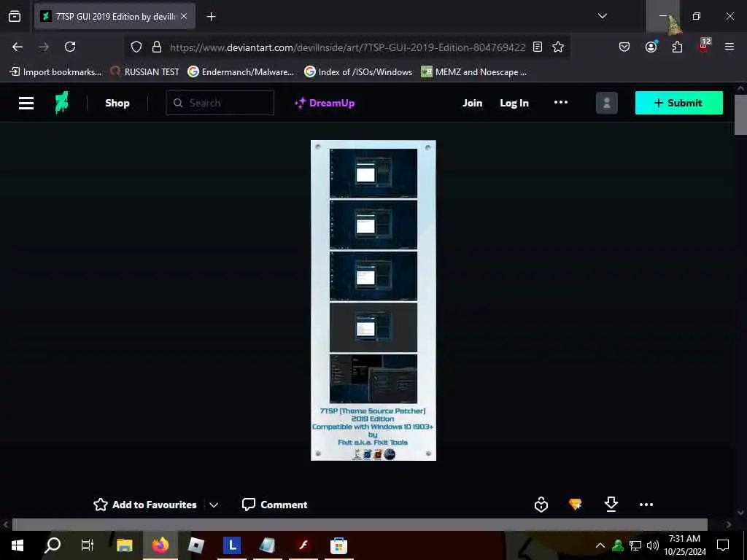Image resolution: width=747 pixels, height=560 pixels.
Task: Download the deviation file
Action: click(611, 504)
